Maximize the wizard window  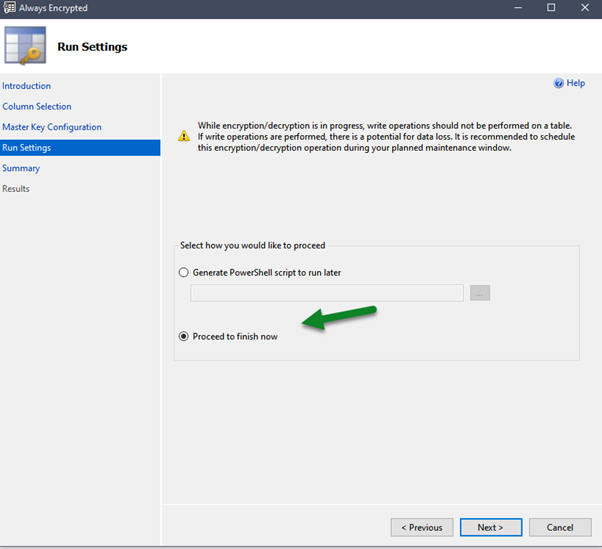(x=551, y=8)
